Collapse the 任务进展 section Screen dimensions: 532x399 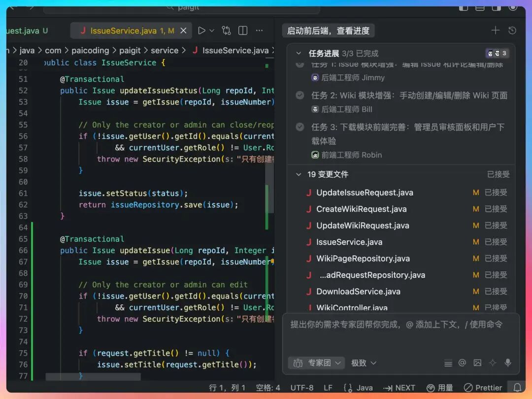click(299, 53)
